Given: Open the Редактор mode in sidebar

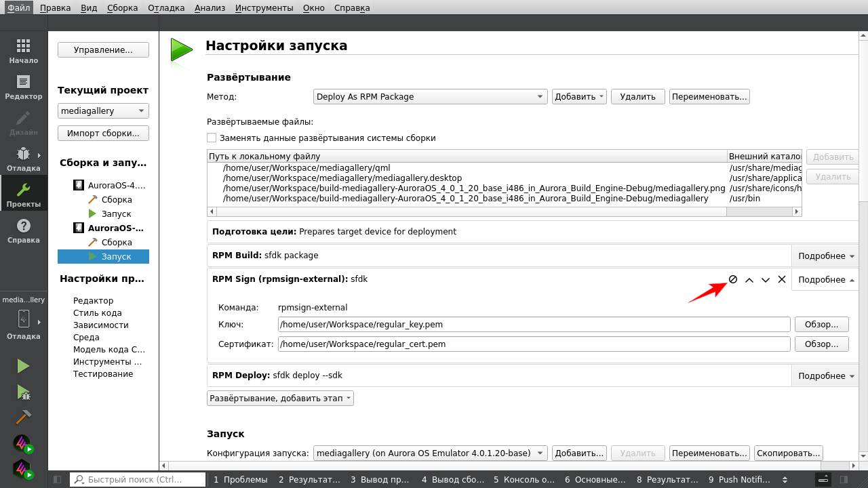Looking at the screenshot, I should 23,87.
